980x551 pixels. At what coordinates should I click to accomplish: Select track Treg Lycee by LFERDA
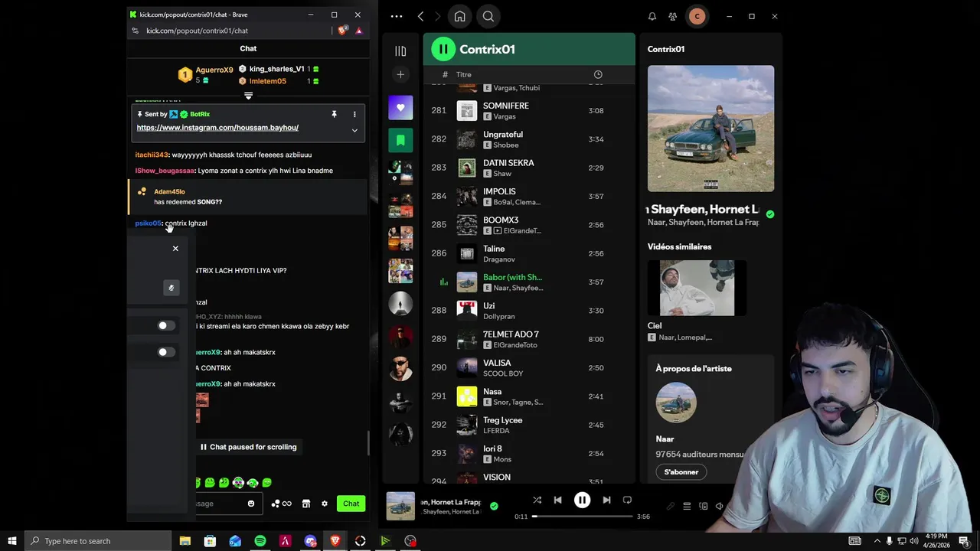529,425
